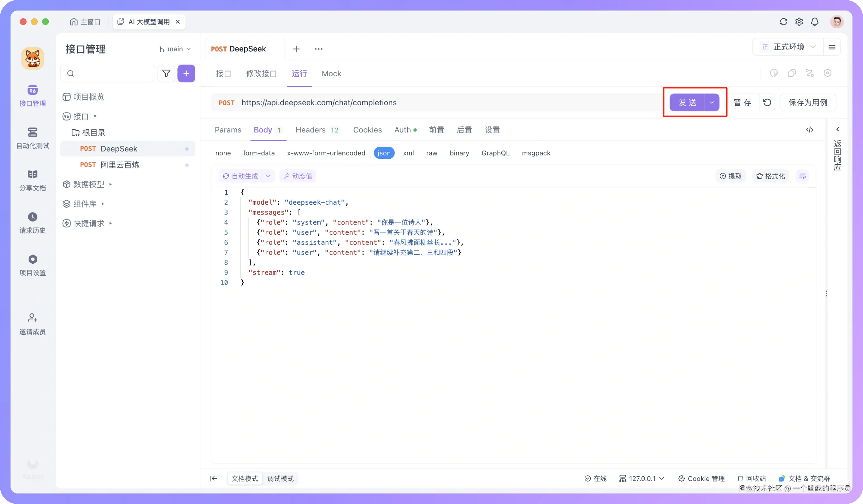863x504 pixels.
Task: Click the notification bell icon
Action: click(x=815, y=22)
